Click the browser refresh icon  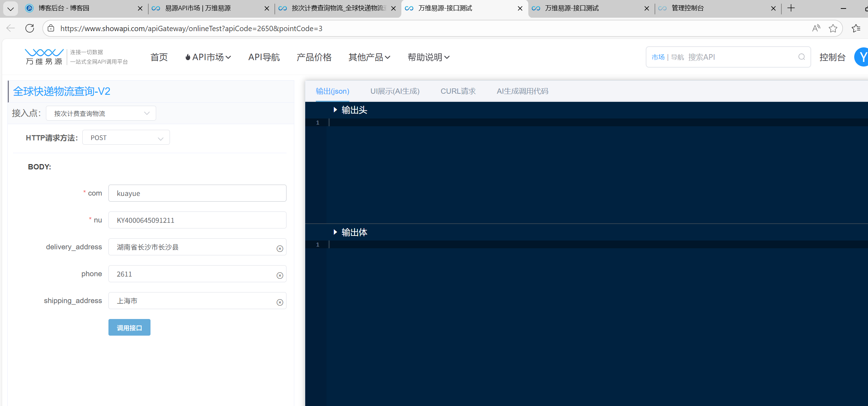pyautogui.click(x=30, y=28)
